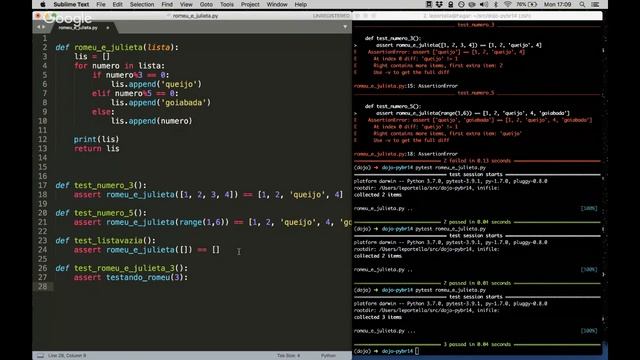Click 'def test_romeu_e_julieta_3():' line
The image size is (640, 360).
pos(122,268)
